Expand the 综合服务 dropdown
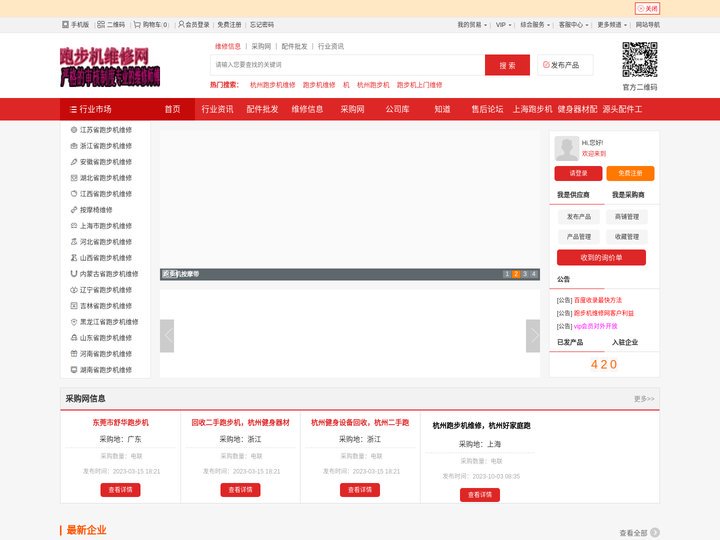This screenshot has width=720, height=540. click(535, 25)
